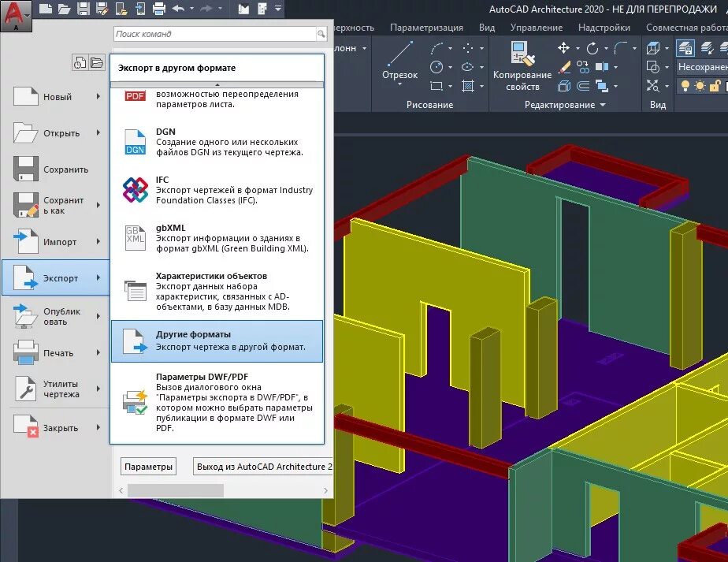The height and width of the screenshot is (562, 728).
Task: Select the Arc drawing tool
Action: click(437, 48)
